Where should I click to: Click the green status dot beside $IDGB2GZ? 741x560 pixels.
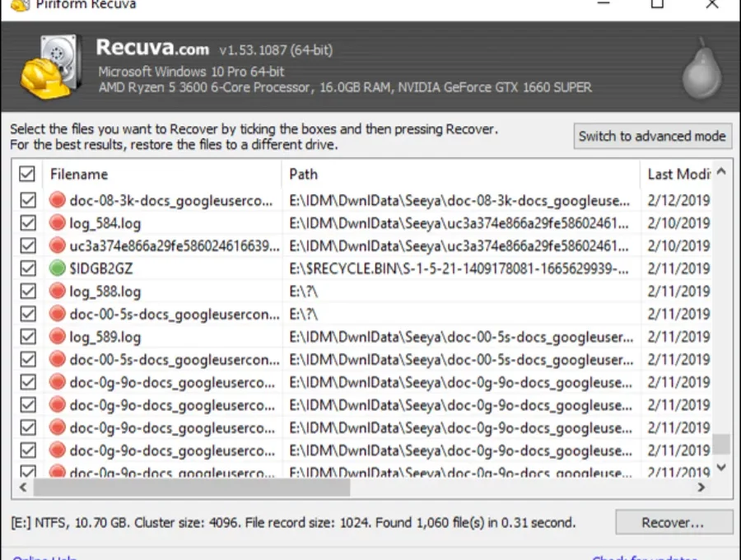point(57,268)
